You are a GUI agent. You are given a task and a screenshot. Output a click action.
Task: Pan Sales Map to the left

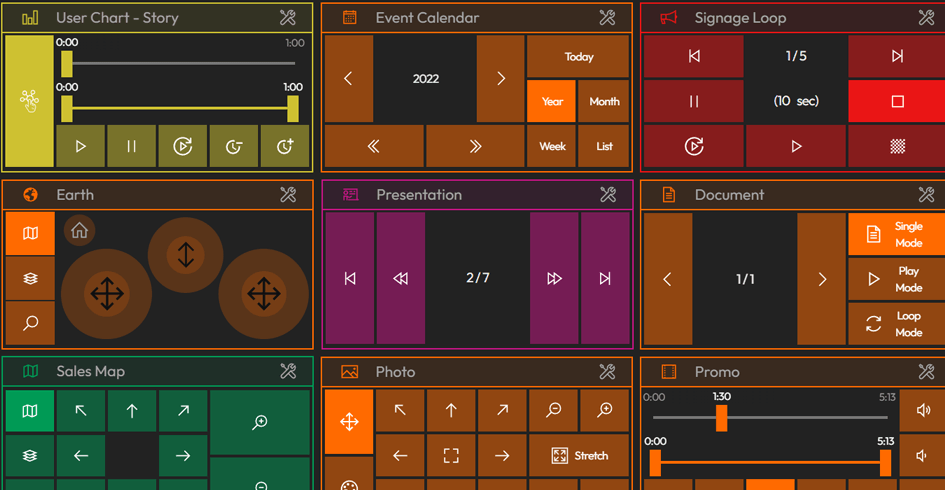click(x=81, y=456)
